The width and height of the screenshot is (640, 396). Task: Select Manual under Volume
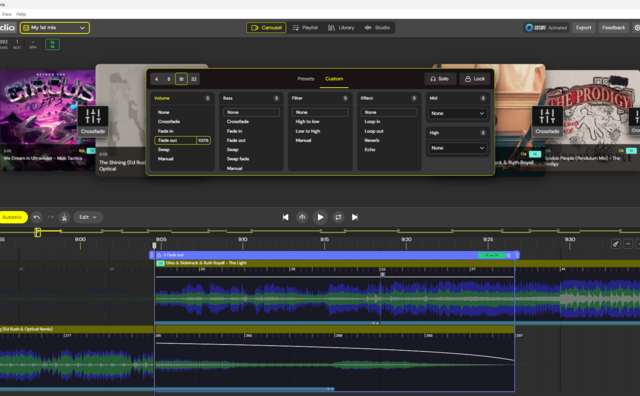click(x=165, y=159)
